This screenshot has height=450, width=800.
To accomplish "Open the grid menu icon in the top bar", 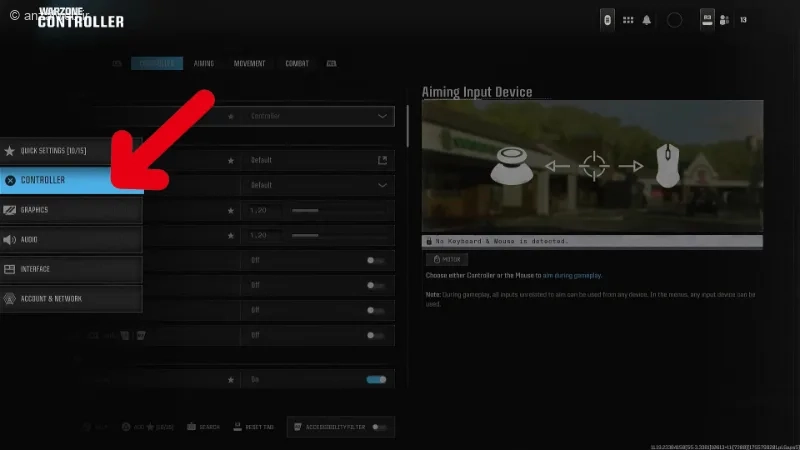I will 628,20.
